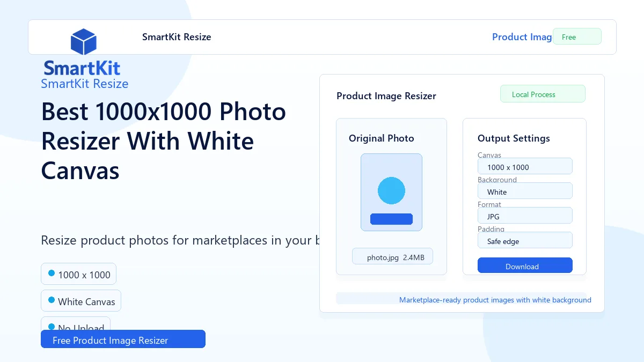Click the Marketplace-ready product images caption
644x362 pixels.
point(495,300)
